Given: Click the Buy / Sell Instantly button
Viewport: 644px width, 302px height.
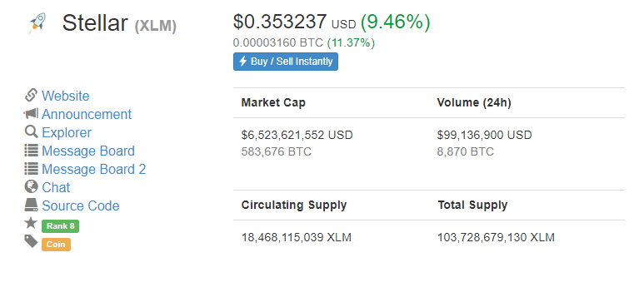Looking at the screenshot, I should coord(286,62).
